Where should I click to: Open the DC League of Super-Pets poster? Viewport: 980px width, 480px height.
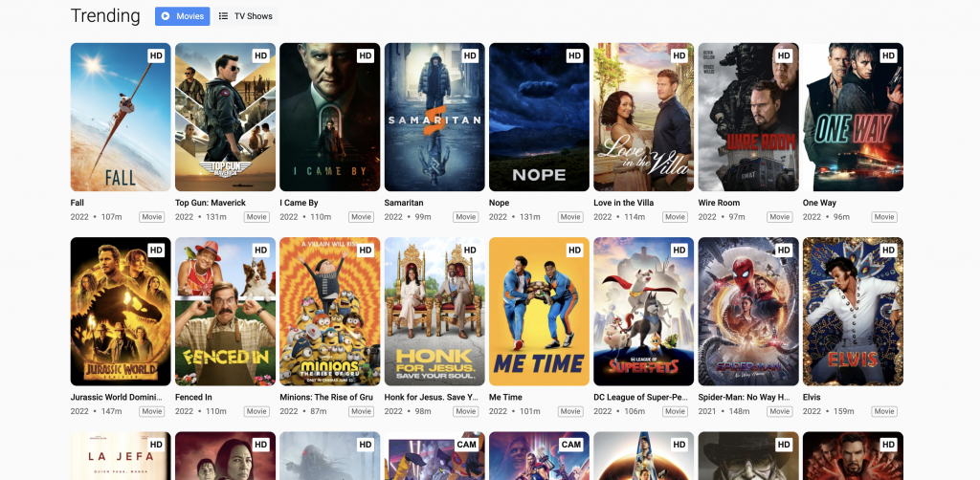(644, 312)
